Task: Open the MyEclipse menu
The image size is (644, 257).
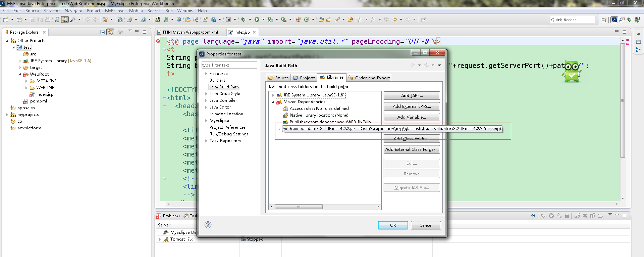Action: [x=114, y=11]
